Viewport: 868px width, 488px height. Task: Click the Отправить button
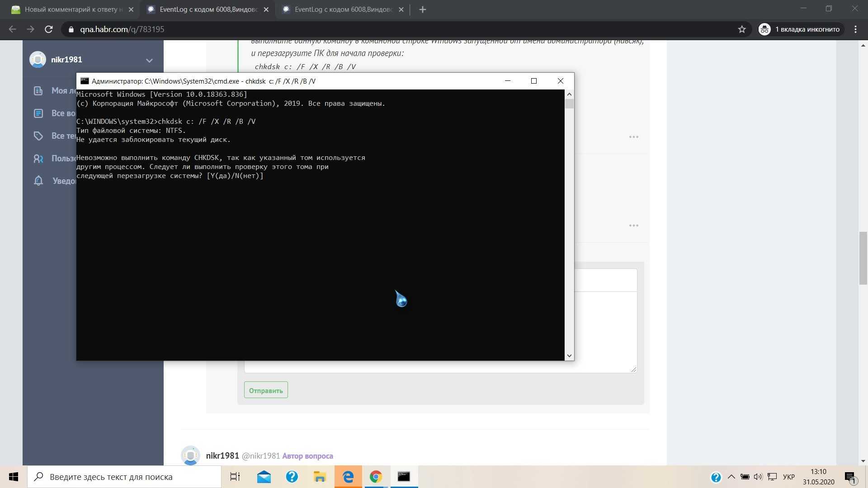point(266,390)
